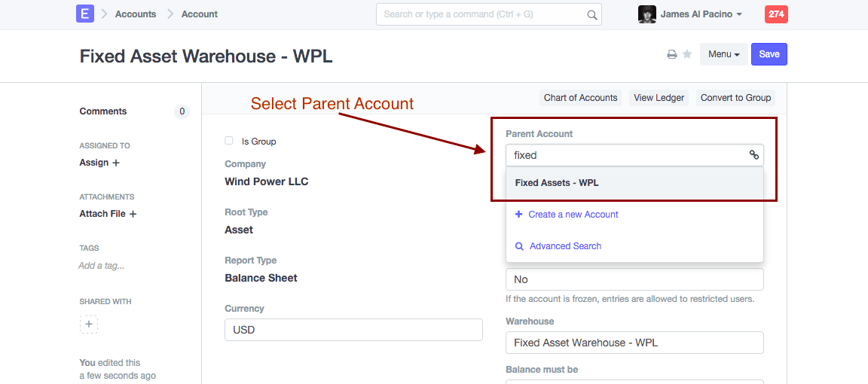Screen dimensions: 868x384
Task: Click Create a new Account link
Action: [573, 215]
